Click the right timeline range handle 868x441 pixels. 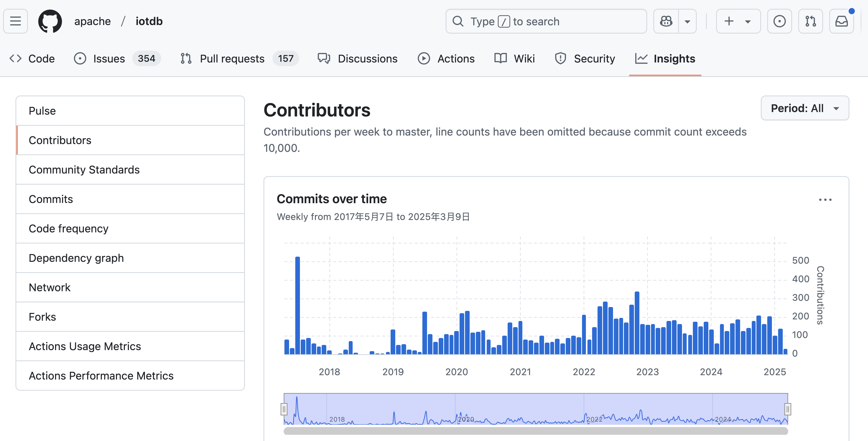tap(787, 409)
